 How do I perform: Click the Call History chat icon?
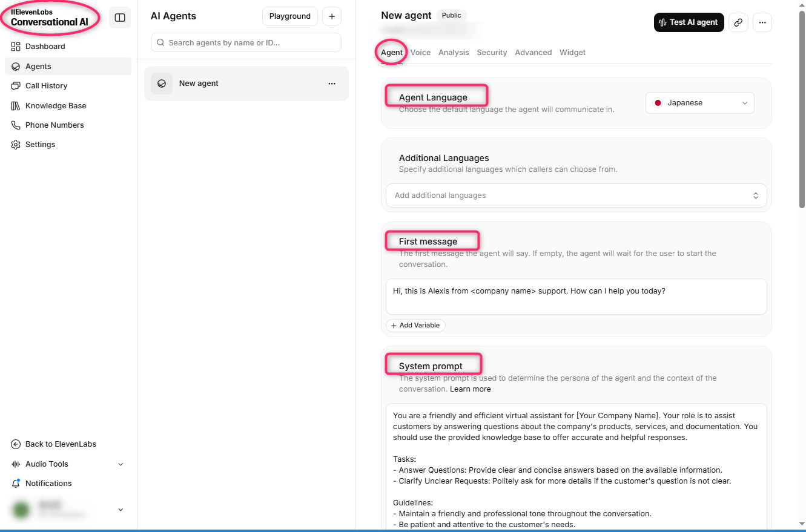[x=16, y=86]
